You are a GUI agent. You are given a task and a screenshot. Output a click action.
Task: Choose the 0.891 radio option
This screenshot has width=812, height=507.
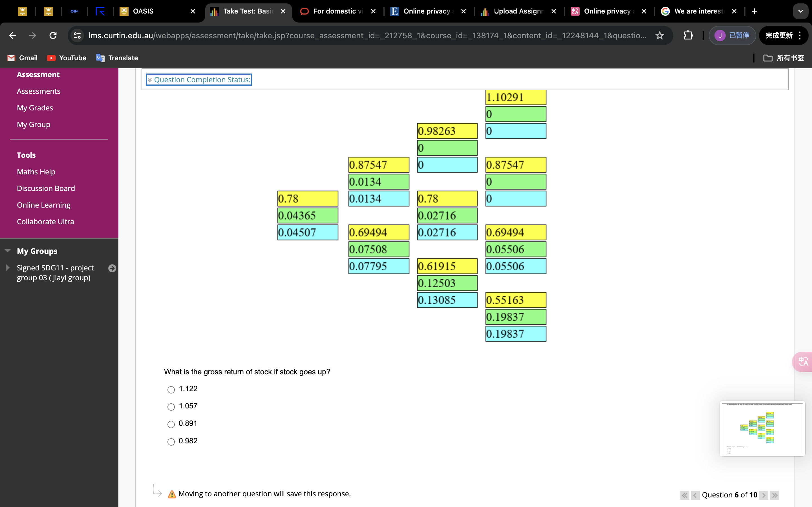pyautogui.click(x=171, y=424)
